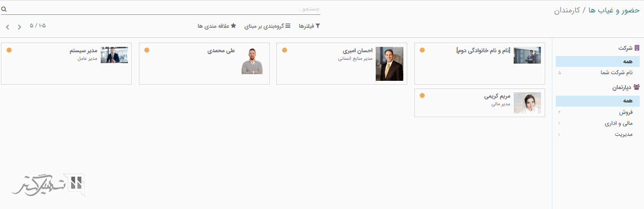Click مدیر سیستم profile photo

pyautogui.click(x=114, y=55)
